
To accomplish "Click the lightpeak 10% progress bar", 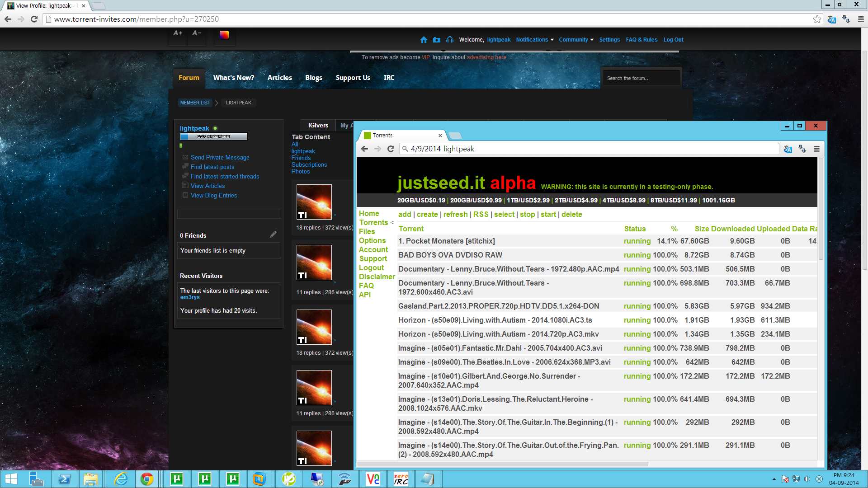I will point(213,136).
